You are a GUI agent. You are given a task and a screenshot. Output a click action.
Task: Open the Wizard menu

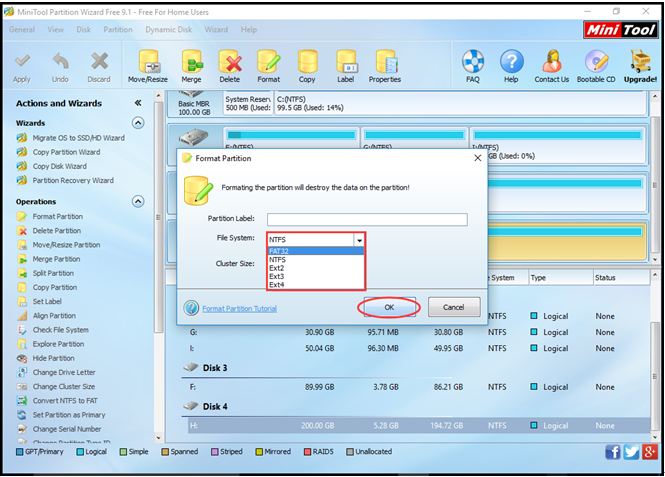(x=216, y=30)
